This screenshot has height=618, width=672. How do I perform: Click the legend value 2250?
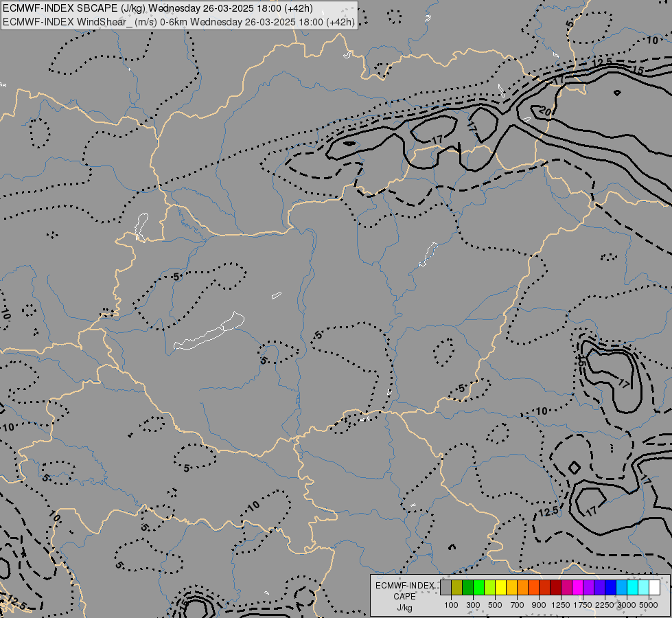pos(605,605)
